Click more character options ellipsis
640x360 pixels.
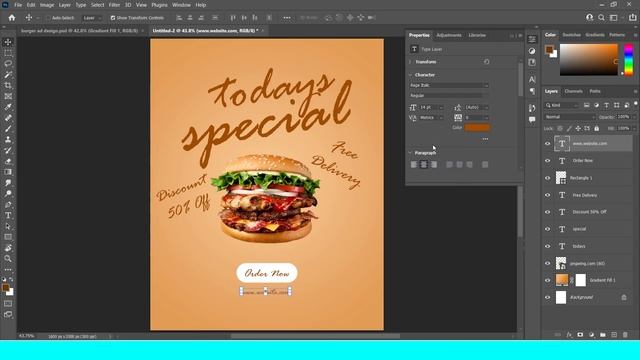[485, 139]
